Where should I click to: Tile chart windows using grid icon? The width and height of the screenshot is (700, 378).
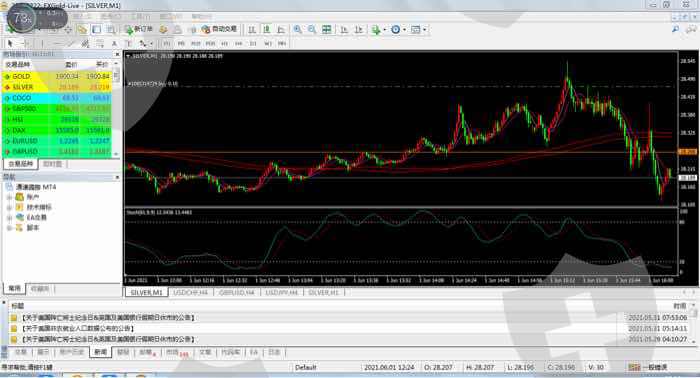[326, 29]
